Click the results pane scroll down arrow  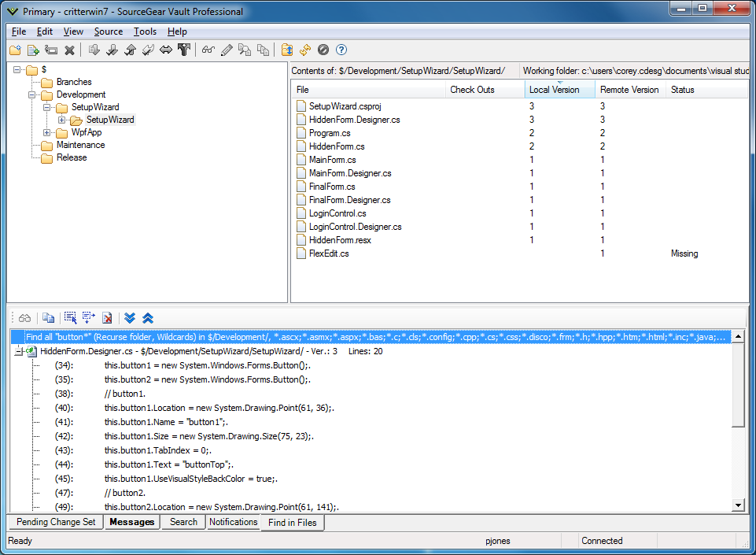738,505
